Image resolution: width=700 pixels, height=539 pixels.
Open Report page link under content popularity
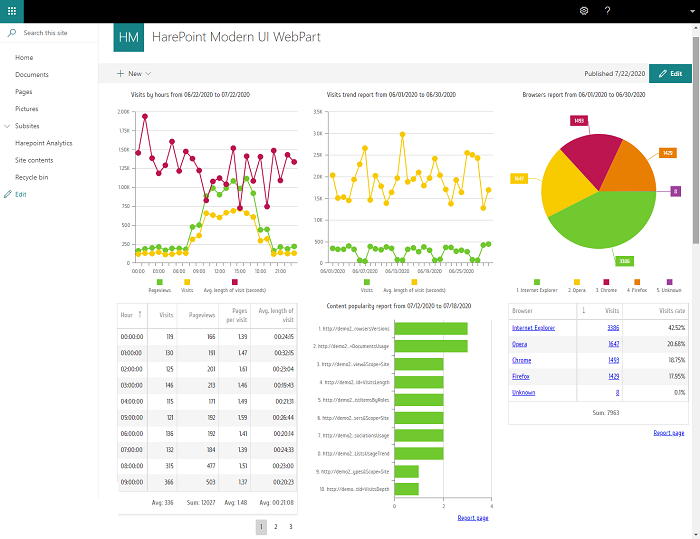click(473, 518)
